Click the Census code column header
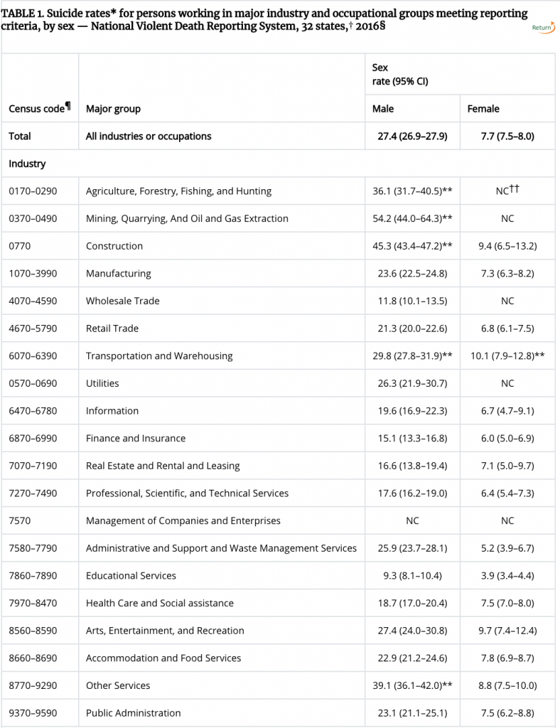The width and height of the screenshot is (560, 728). click(39, 109)
